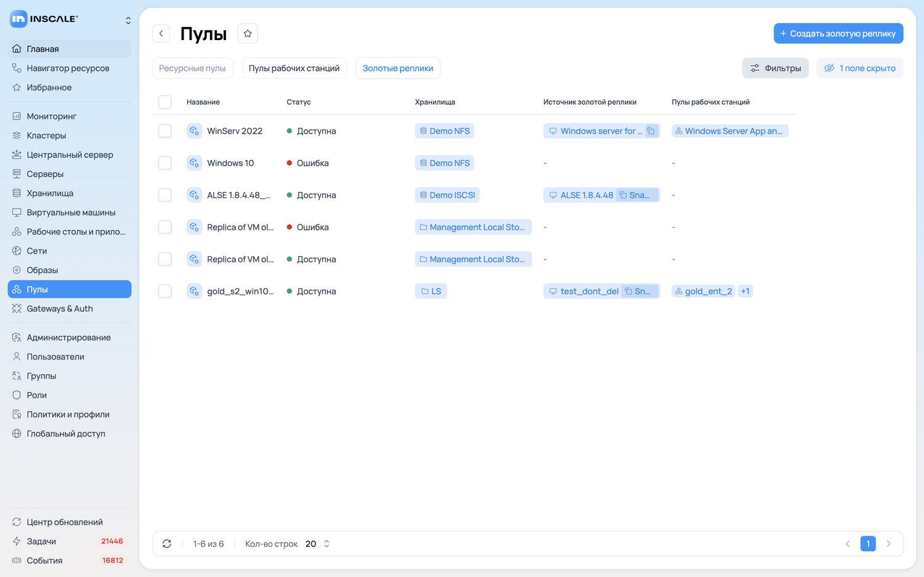The height and width of the screenshot is (577, 924).
Task: Select the ALSE 1.8.4.48 row checkbox
Action: point(165,195)
